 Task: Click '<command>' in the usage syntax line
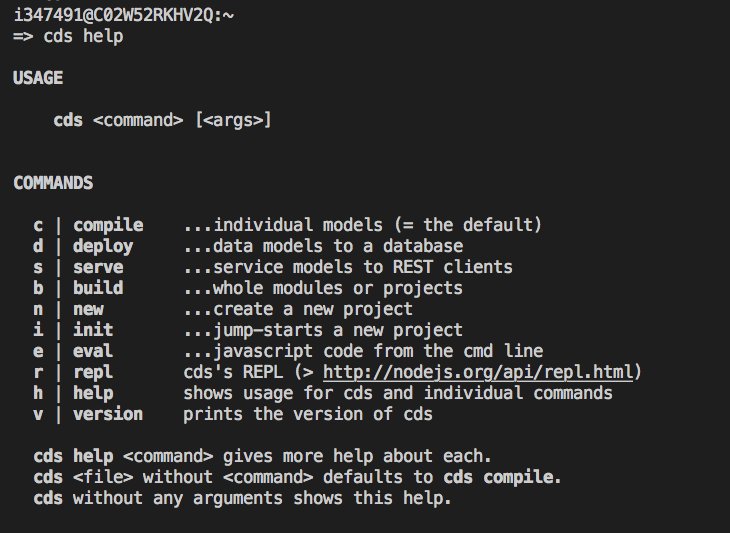(x=138, y=120)
